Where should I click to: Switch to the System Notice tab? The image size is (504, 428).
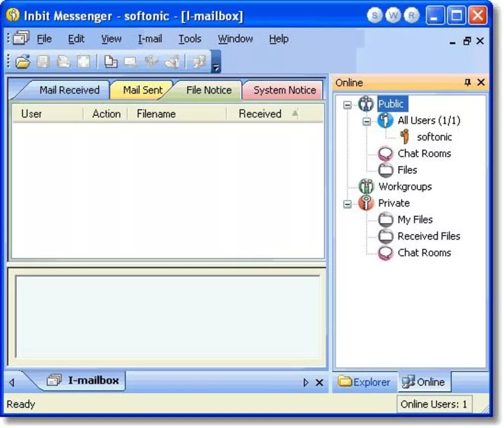(285, 90)
